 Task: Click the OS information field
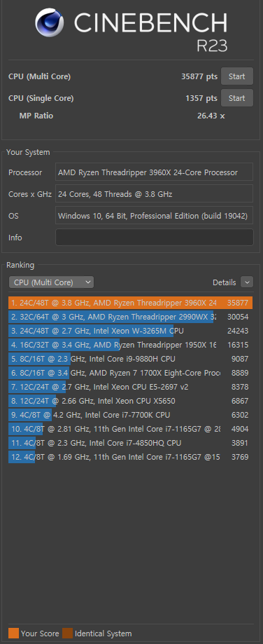(155, 216)
